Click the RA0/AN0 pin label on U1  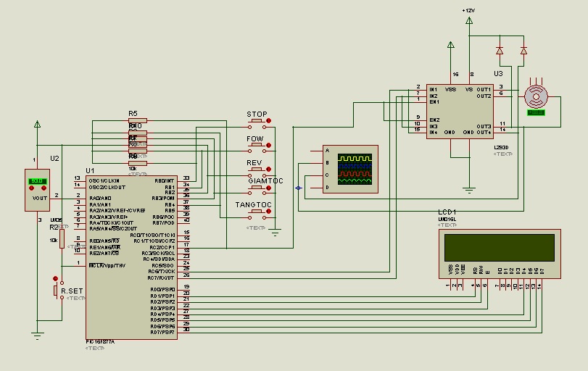coord(100,199)
